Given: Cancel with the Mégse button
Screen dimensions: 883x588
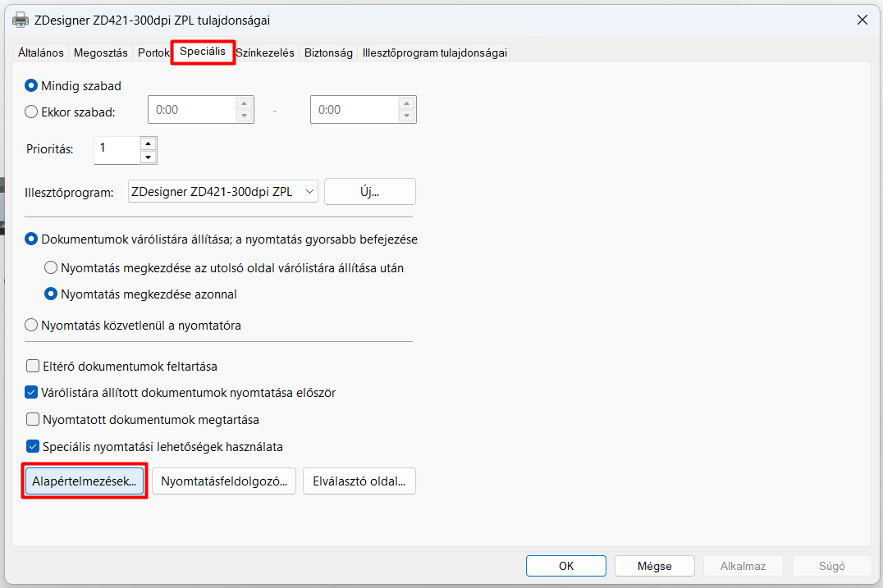Looking at the screenshot, I should (654, 566).
